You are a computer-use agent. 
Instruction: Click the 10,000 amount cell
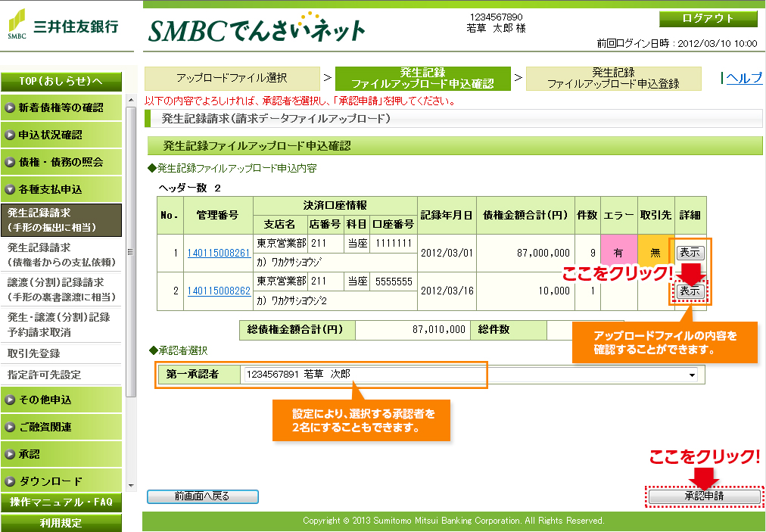pyautogui.click(x=525, y=291)
